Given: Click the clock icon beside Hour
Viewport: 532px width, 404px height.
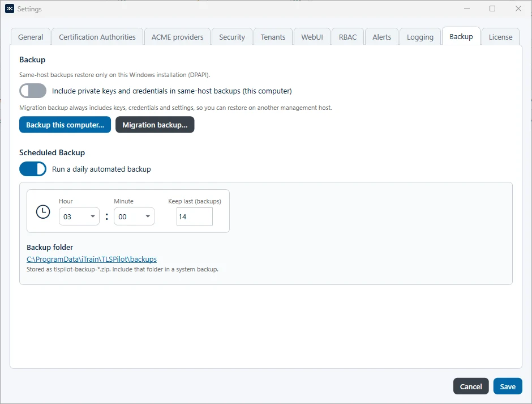Looking at the screenshot, I should [43, 212].
